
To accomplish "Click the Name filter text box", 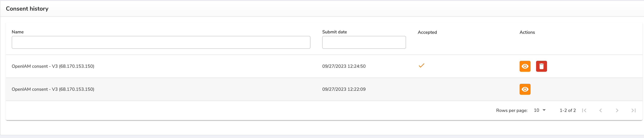I will coord(161,42).
